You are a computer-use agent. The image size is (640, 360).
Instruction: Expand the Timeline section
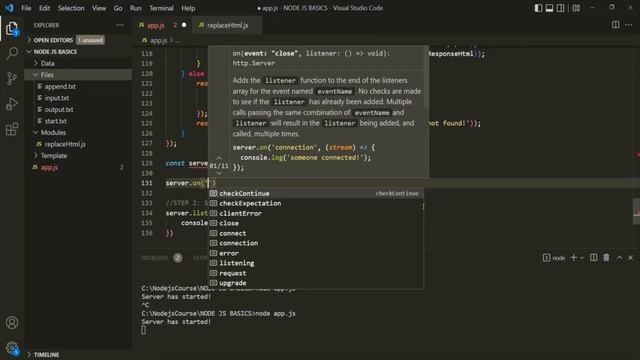coord(78,354)
